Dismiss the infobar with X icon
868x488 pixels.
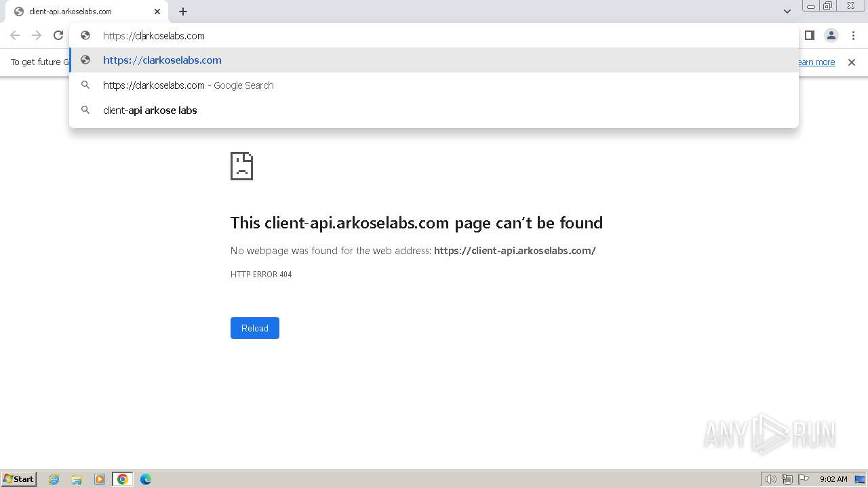point(852,62)
